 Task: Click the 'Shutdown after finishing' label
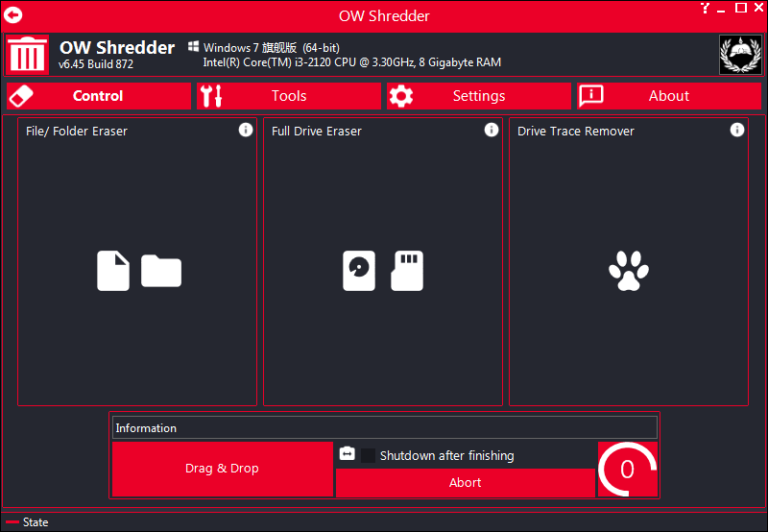(446, 455)
